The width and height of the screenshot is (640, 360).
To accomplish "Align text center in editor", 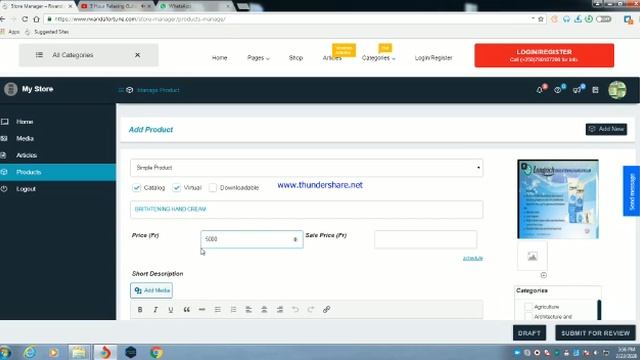I will pyautogui.click(x=264, y=309).
